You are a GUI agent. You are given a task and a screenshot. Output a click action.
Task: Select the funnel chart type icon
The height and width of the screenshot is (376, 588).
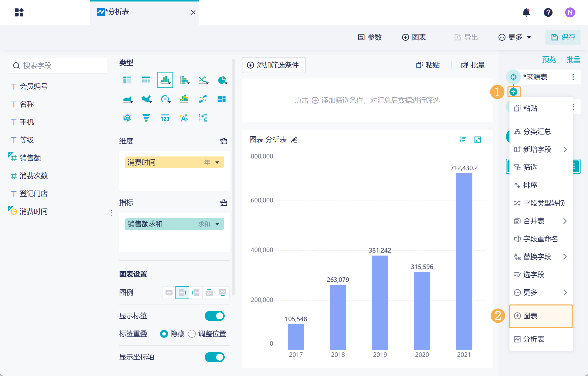pyautogui.click(x=146, y=118)
